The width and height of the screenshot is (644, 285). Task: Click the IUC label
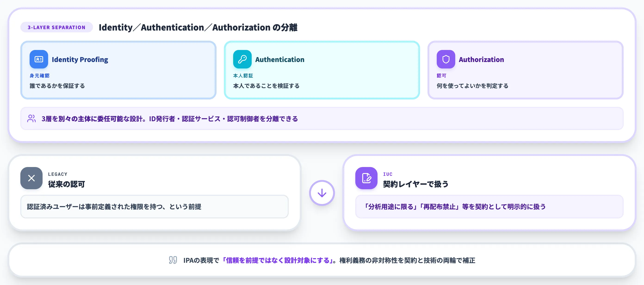coord(388,174)
